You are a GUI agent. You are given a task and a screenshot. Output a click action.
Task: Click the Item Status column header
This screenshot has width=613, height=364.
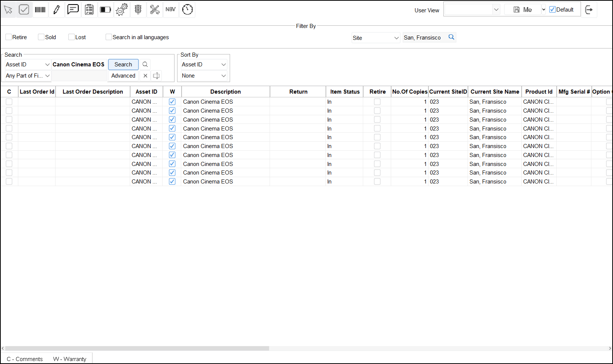[345, 92]
